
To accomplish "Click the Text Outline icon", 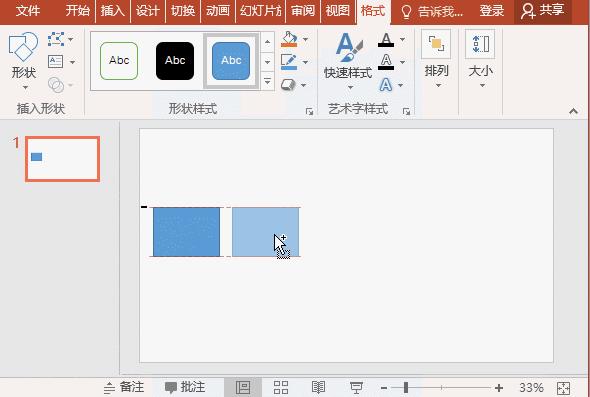I will (x=386, y=62).
